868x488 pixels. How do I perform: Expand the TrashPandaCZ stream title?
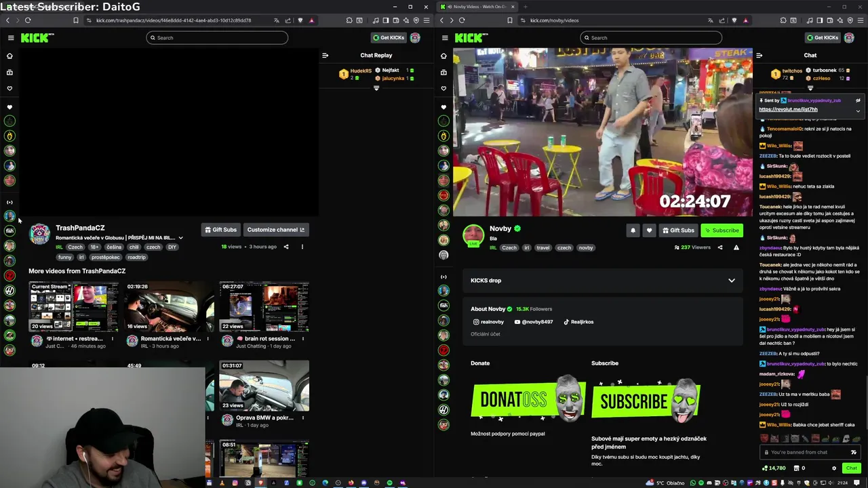pyautogui.click(x=180, y=238)
